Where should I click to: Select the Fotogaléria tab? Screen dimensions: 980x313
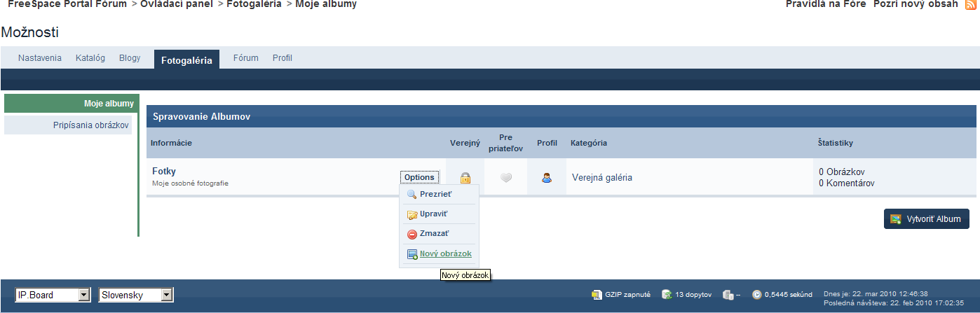pyautogui.click(x=186, y=60)
